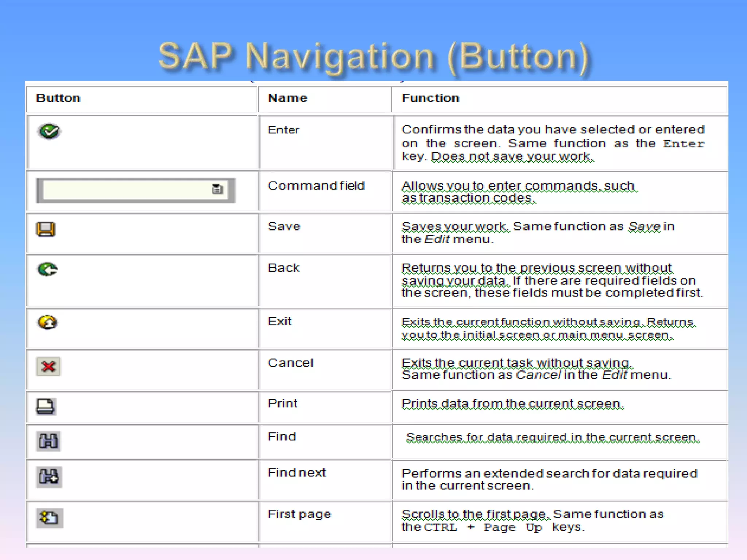
Task: Click 'Prints data from the current screen' text
Action: pos(512,404)
